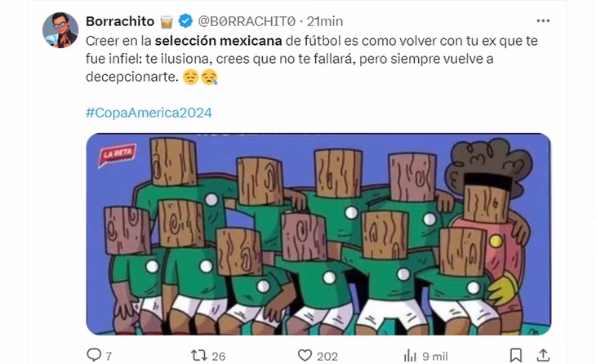Open the reply speech bubble icon
Screen dimensions: 596x364
[94, 355]
